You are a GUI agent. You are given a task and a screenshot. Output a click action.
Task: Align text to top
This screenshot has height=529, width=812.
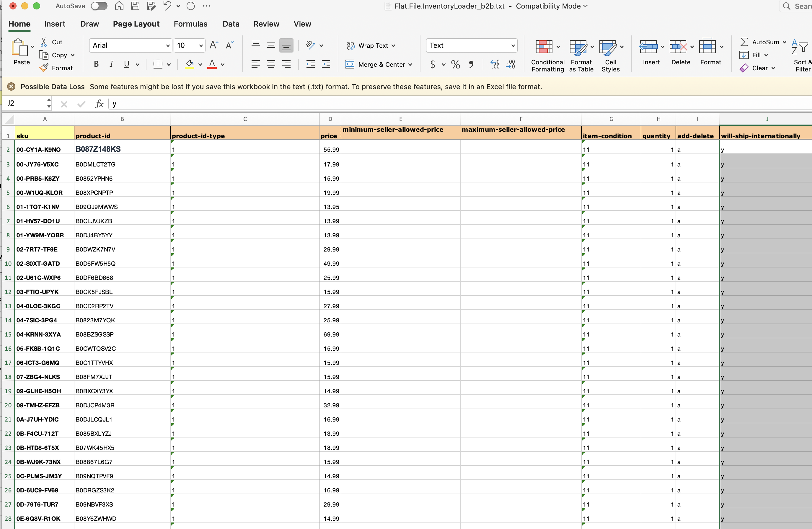pos(255,45)
